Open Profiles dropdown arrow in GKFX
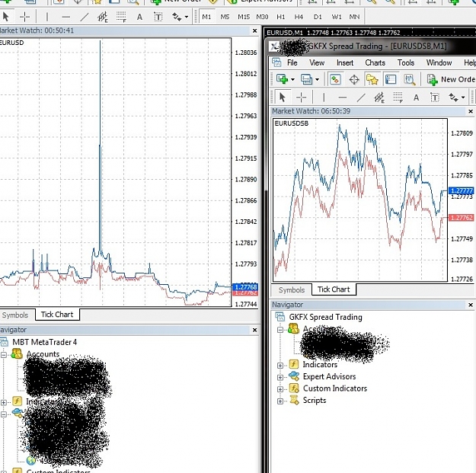This screenshot has width=476, height=473. [318, 79]
